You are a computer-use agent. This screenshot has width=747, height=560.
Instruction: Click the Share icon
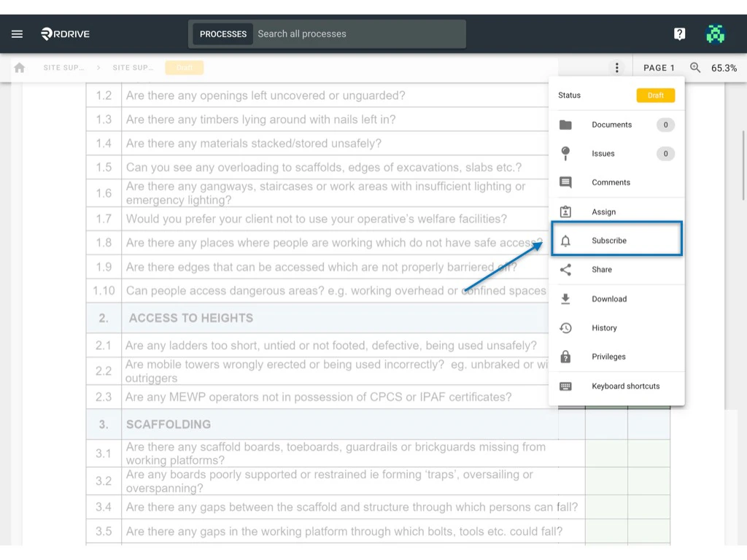[x=566, y=270]
